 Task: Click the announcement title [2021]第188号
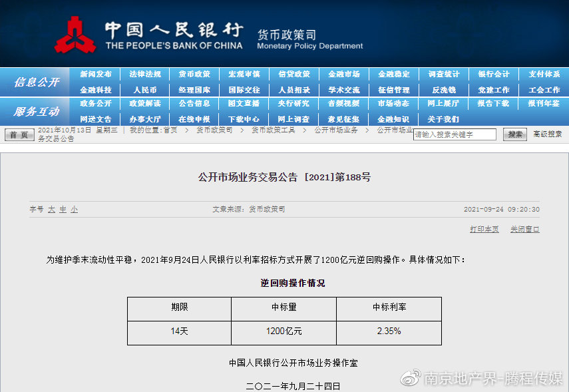click(x=285, y=177)
